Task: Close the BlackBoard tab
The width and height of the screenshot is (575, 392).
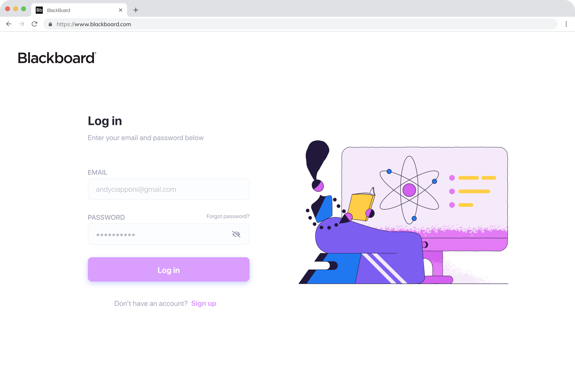Action: tap(121, 10)
